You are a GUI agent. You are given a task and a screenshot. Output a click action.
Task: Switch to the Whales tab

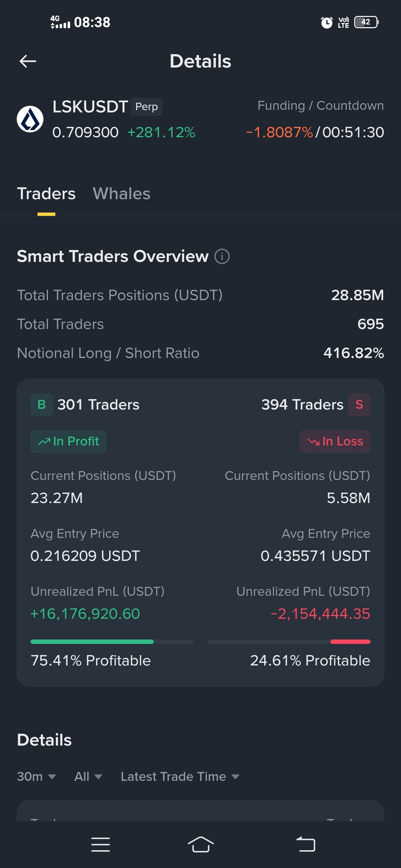pos(121,194)
